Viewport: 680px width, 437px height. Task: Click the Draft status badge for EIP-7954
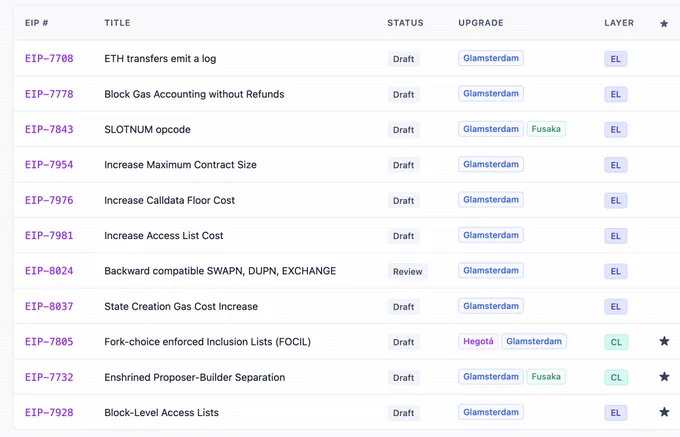(403, 165)
